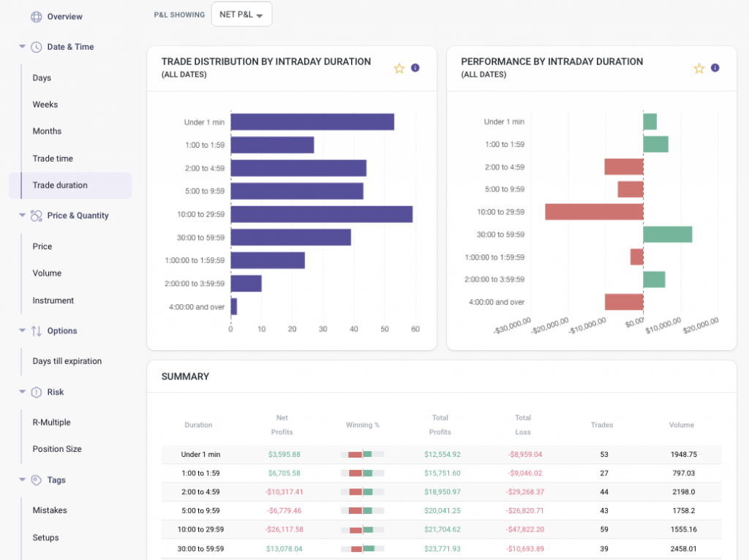This screenshot has width=749, height=560.
Task: Collapse the Price & Quantity section
Action: [x=22, y=216]
